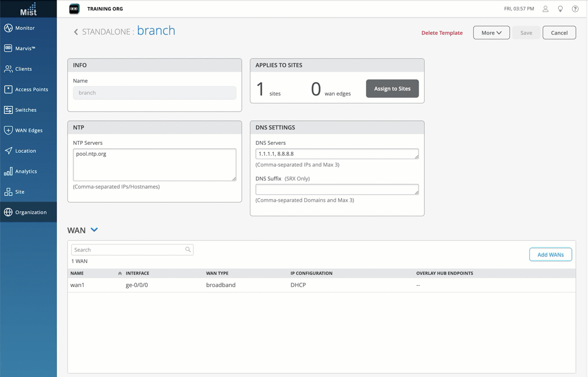Image resolution: width=588 pixels, height=377 pixels.
Task: Click the Marvis robot sidebar icon
Action: 8,48
